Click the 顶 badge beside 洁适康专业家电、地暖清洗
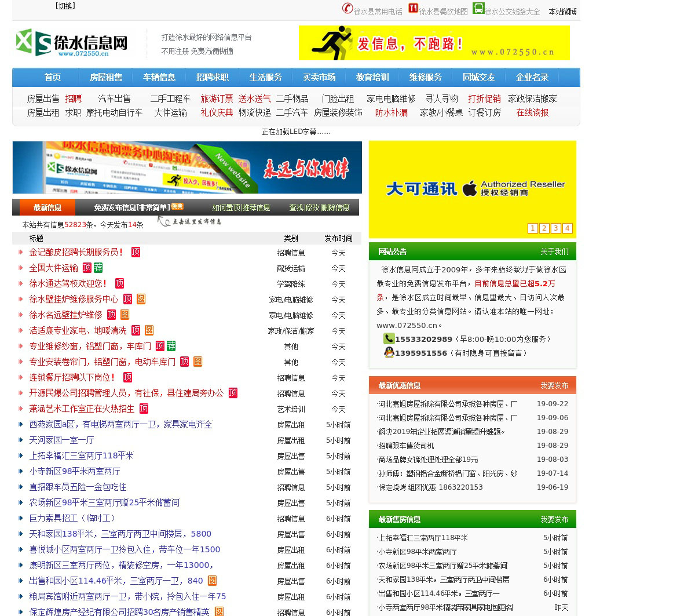This screenshot has width=695, height=616. pos(136,330)
